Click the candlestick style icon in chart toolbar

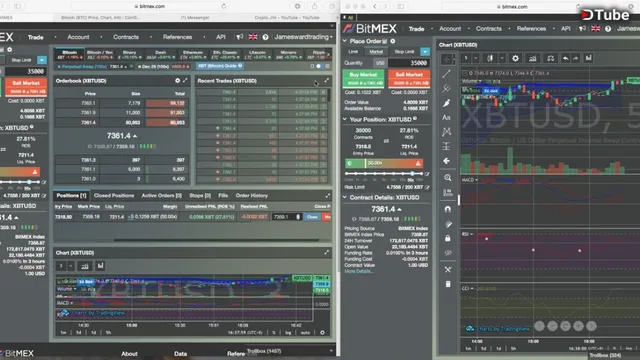click(490, 58)
